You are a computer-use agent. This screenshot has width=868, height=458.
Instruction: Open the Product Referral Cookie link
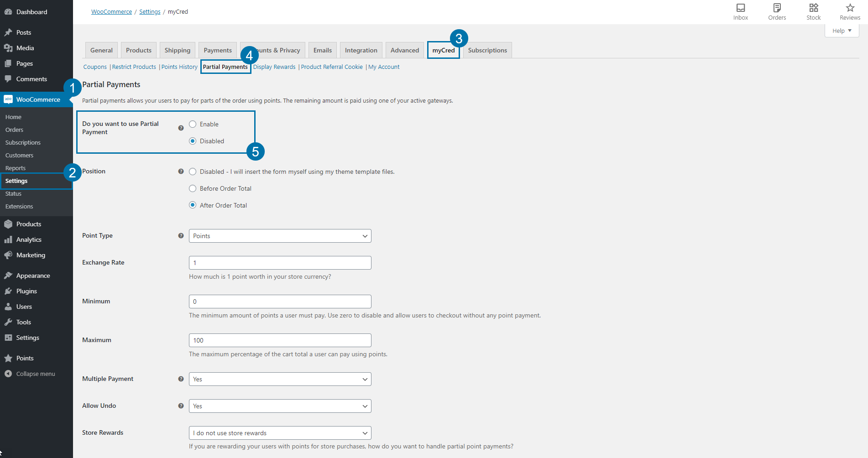[332, 67]
